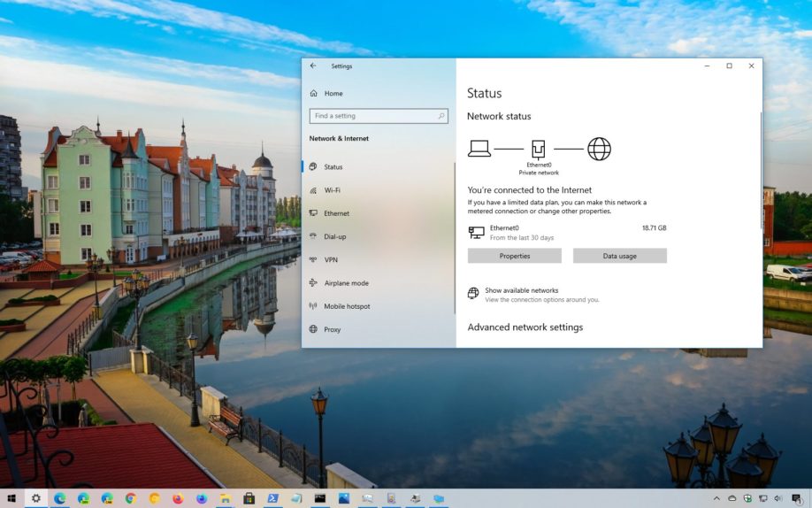The image size is (812, 508).
Task: Click the laptop icon in the network diagram
Action: click(479, 149)
